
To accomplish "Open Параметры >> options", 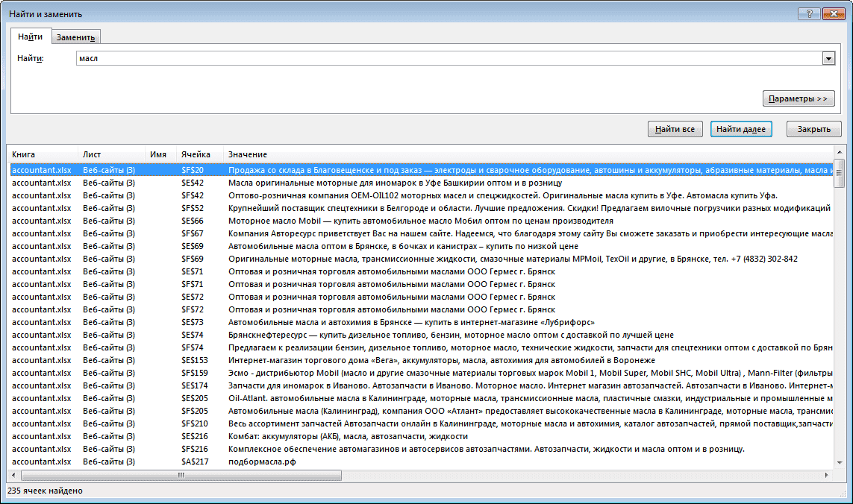I will tap(798, 98).
